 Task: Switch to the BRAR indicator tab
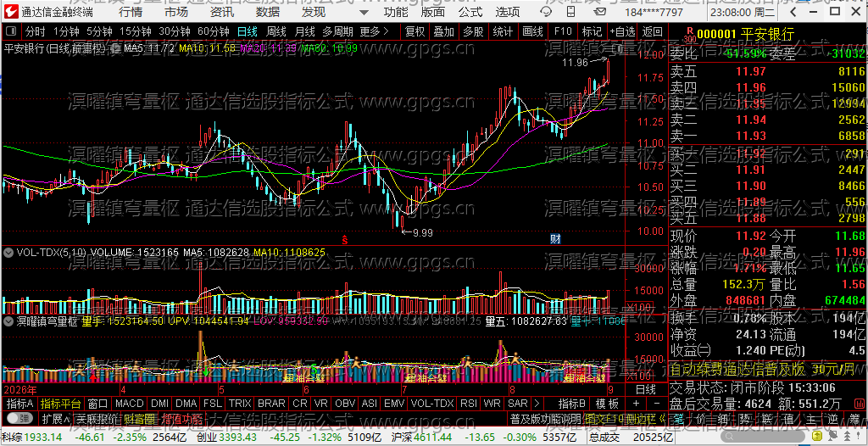tap(272, 404)
